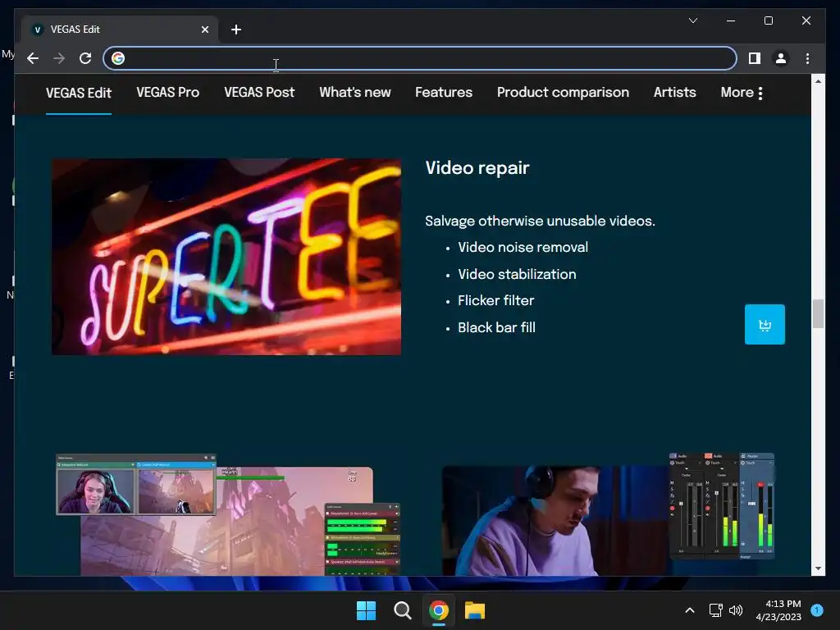Viewport: 840px width, 630px height.
Task: Click 'Salvage otherwise unusable videos.' text
Action: (x=540, y=221)
